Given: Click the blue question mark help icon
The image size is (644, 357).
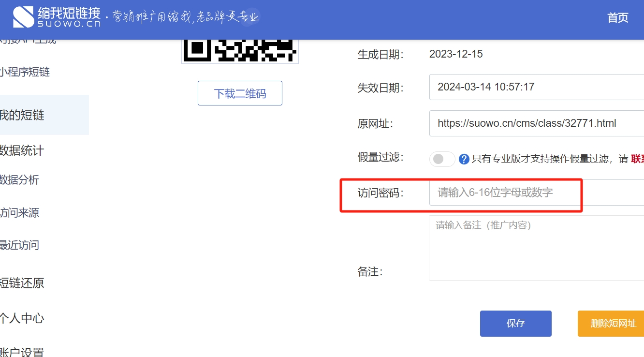Looking at the screenshot, I should coord(464,159).
